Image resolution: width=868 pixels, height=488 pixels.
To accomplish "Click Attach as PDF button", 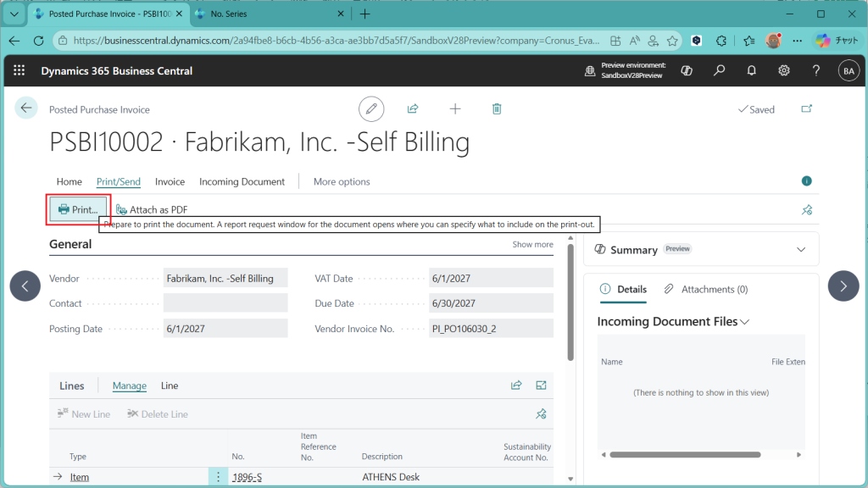I will point(152,209).
